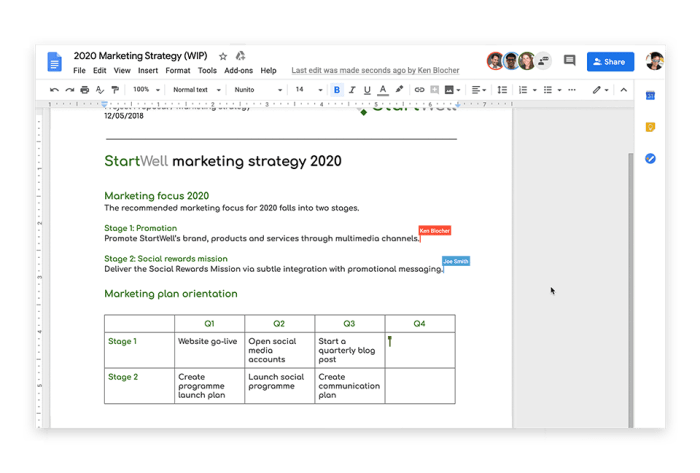Toggle Italic formatting

pyautogui.click(x=352, y=90)
